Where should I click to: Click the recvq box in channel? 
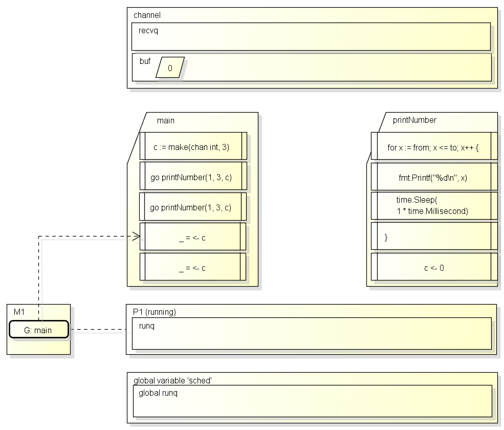[x=311, y=37]
